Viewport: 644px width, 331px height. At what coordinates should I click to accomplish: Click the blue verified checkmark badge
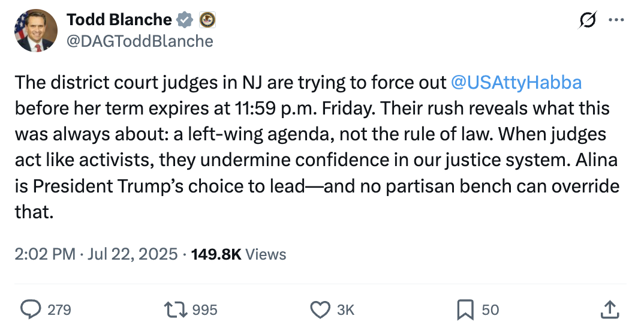(x=185, y=20)
